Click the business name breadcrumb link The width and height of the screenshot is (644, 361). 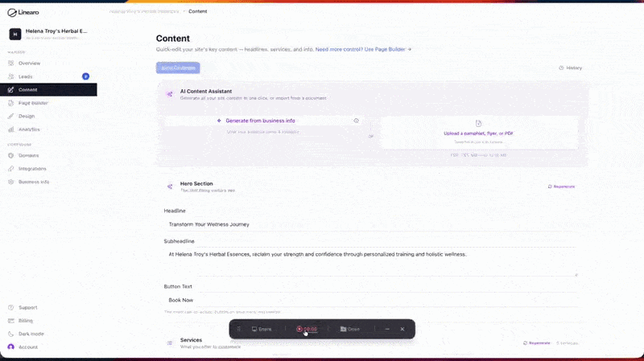[x=144, y=11]
